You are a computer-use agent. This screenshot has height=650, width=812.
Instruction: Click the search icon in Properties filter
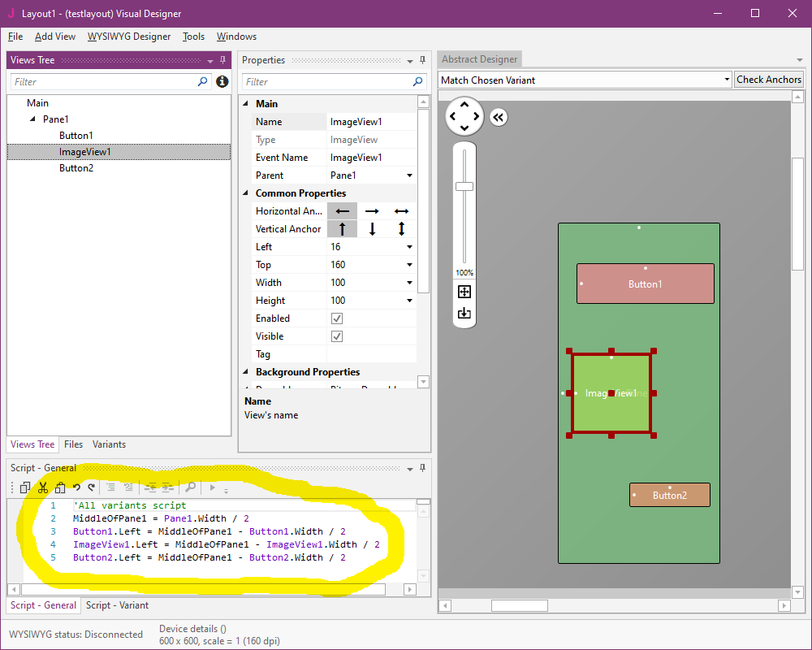coord(417,81)
